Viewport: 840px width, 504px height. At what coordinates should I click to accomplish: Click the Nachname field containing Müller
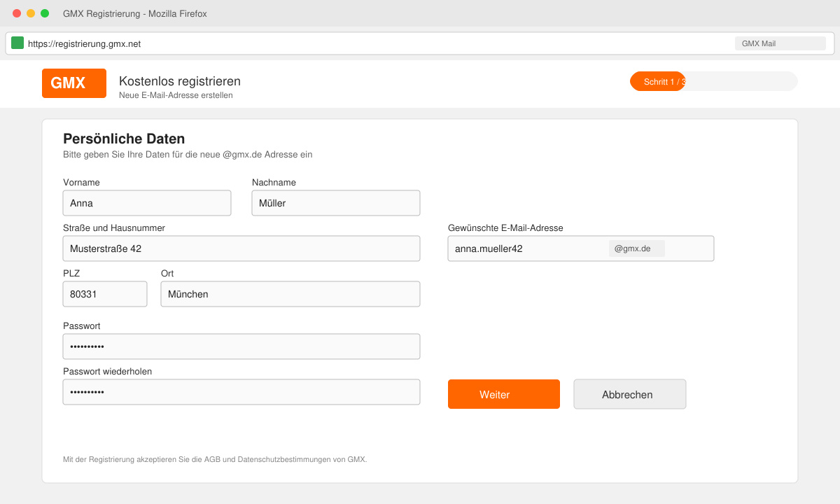(336, 203)
